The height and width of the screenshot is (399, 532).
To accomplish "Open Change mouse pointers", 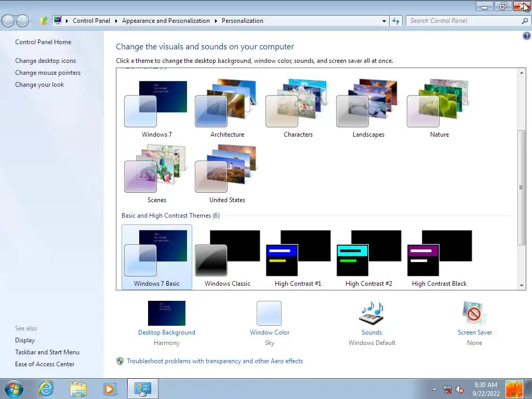I will [x=48, y=73].
